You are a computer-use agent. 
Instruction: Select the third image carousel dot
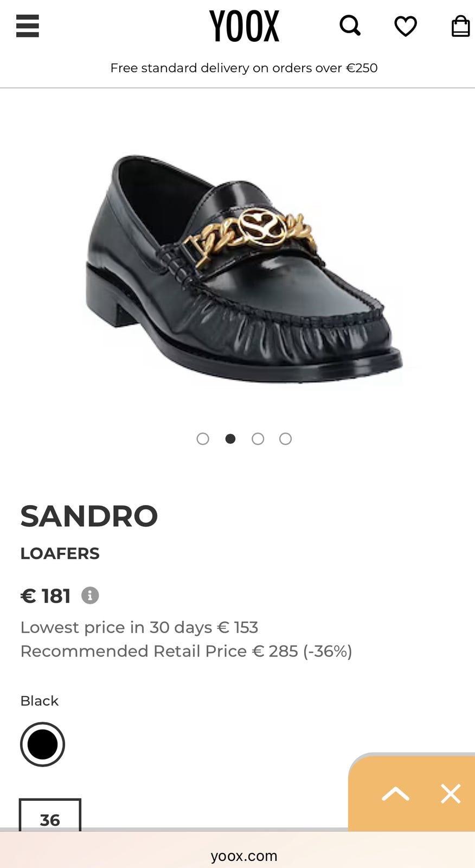(258, 439)
